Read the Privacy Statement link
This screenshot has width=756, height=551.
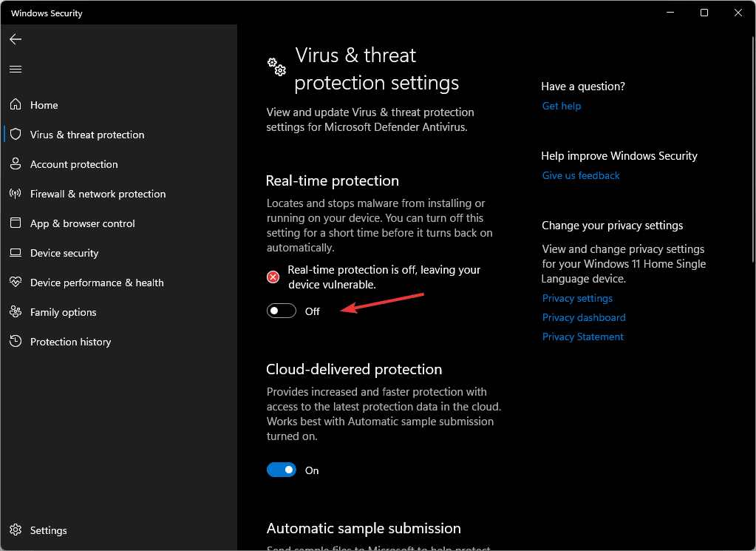(583, 337)
